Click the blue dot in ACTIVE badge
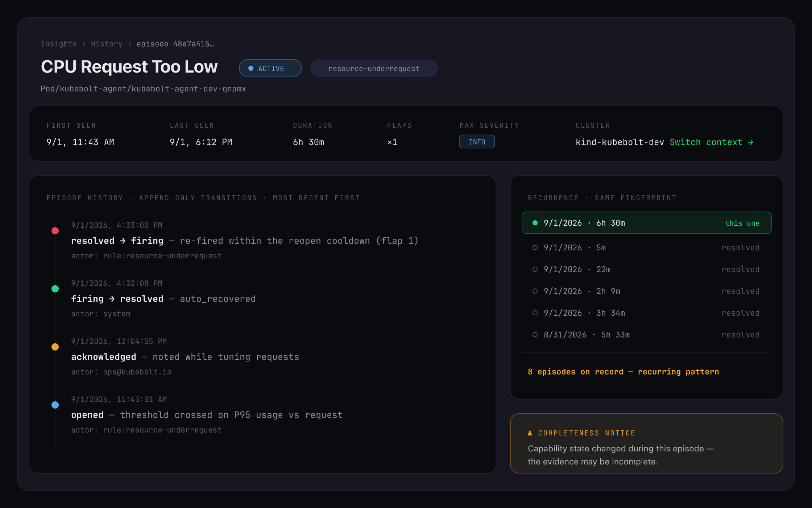 pos(250,68)
